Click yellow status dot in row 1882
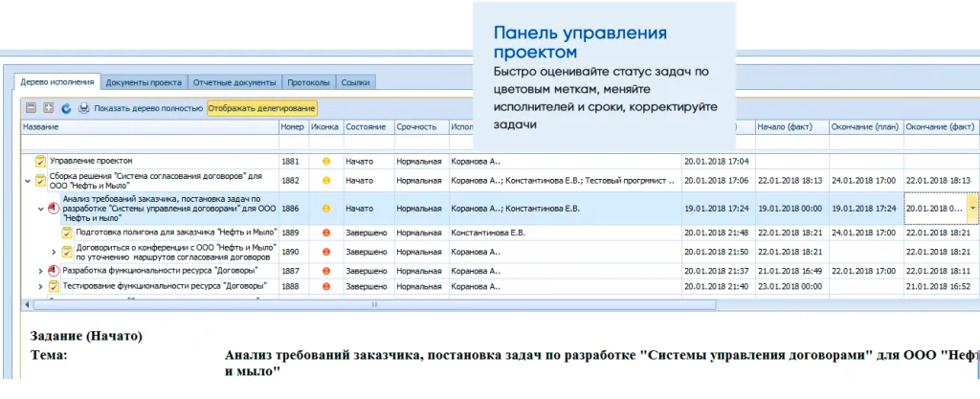980x399 pixels. (x=325, y=181)
